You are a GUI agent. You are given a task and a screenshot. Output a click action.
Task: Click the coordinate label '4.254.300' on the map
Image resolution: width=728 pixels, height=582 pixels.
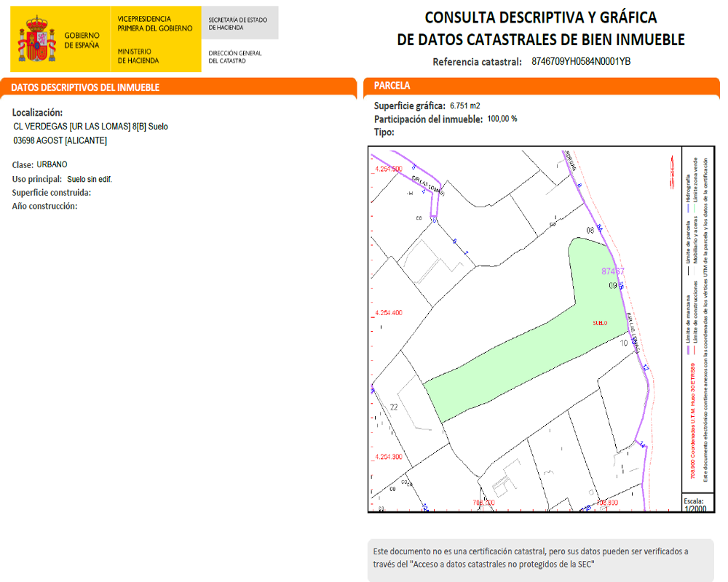point(388,457)
